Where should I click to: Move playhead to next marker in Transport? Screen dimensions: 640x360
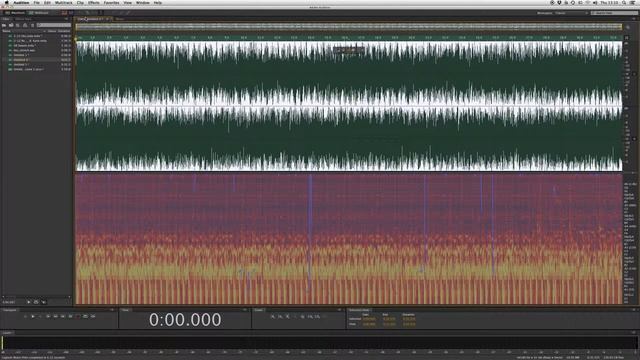point(70,316)
